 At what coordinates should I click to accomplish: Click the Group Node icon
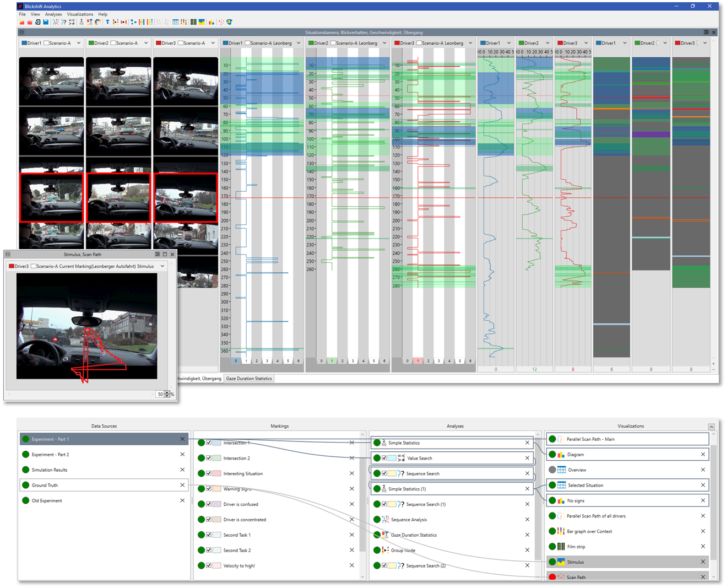(385, 551)
